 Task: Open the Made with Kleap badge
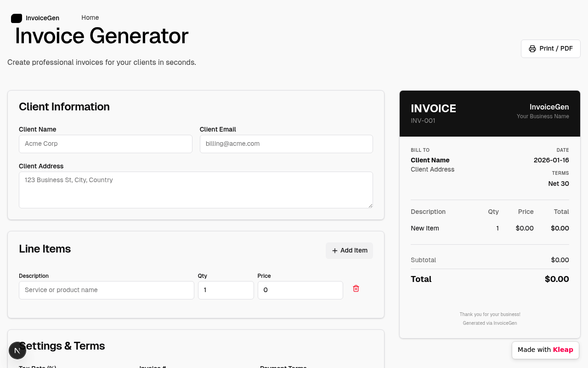(x=545, y=350)
